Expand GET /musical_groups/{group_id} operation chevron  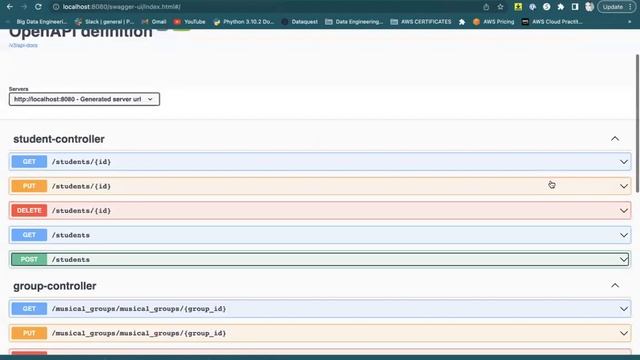point(624,309)
